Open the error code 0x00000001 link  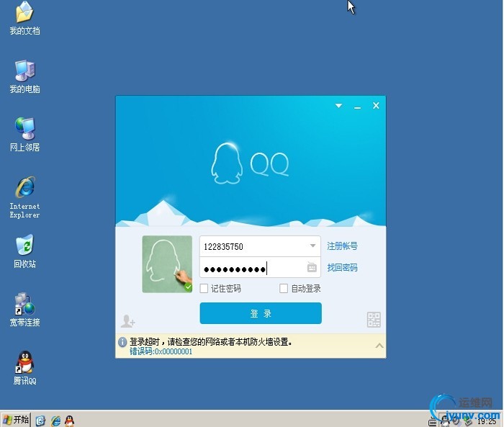click(x=161, y=351)
